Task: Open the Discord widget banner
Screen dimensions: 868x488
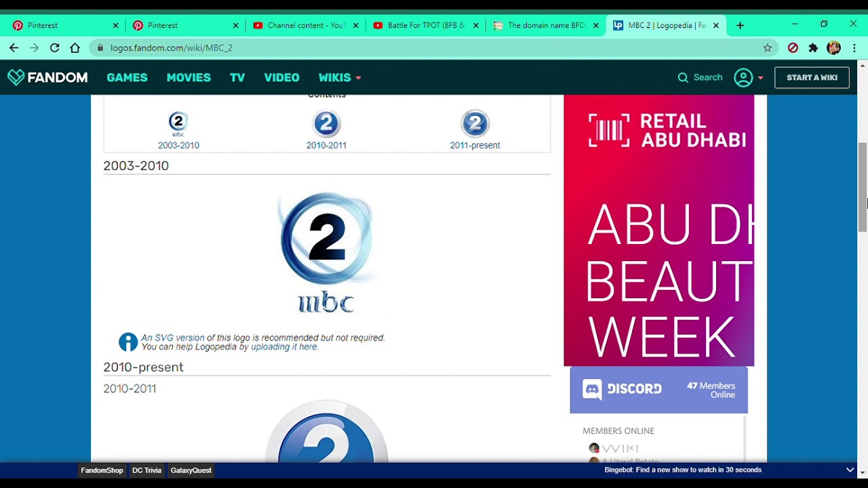Action: [x=658, y=390]
